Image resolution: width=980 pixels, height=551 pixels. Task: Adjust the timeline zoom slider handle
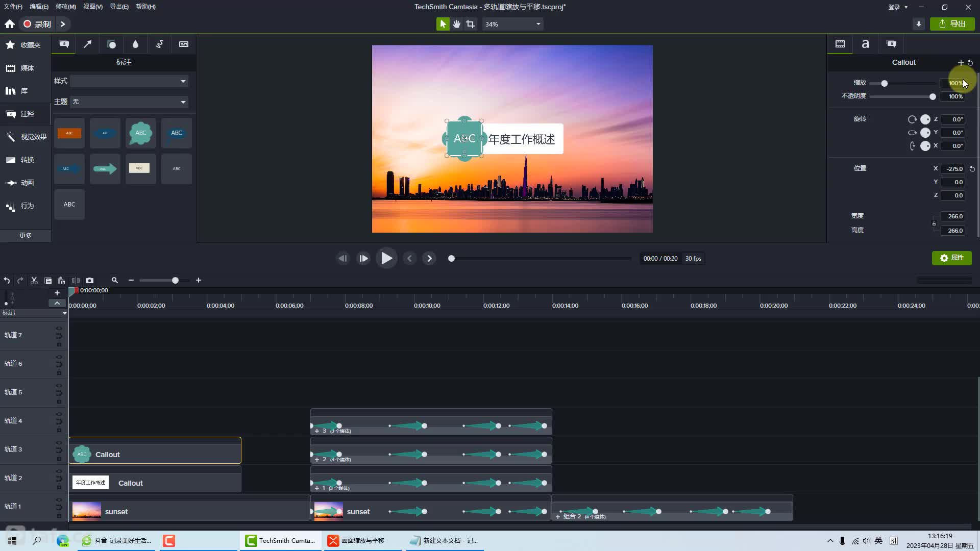pyautogui.click(x=175, y=281)
